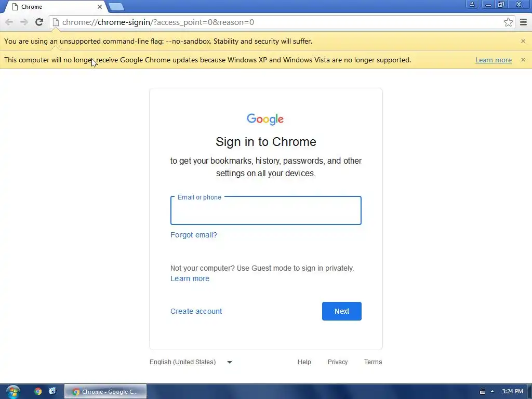Dismiss the Windows XP support warning bar

click(523, 60)
